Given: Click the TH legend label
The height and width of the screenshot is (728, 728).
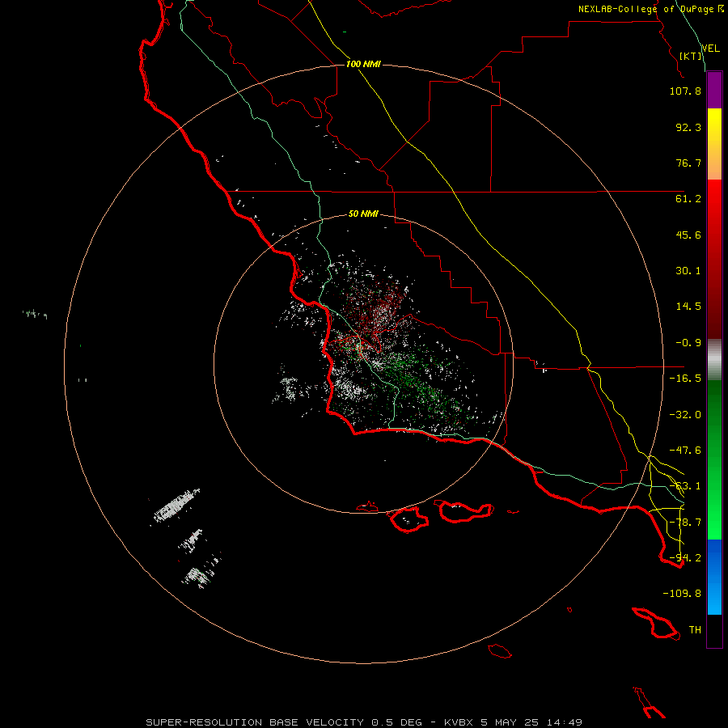Looking at the screenshot, I should coord(695,630).
